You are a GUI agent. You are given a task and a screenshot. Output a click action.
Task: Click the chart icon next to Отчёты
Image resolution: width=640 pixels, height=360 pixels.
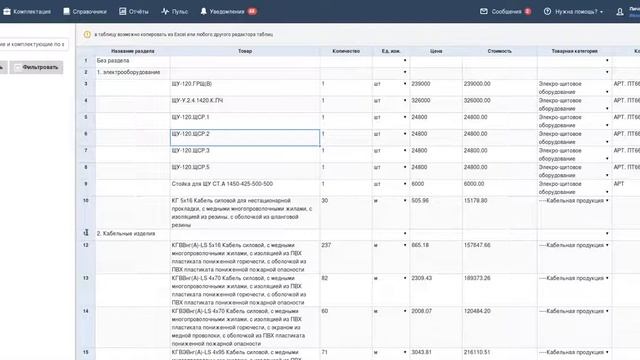pos(122,11)
